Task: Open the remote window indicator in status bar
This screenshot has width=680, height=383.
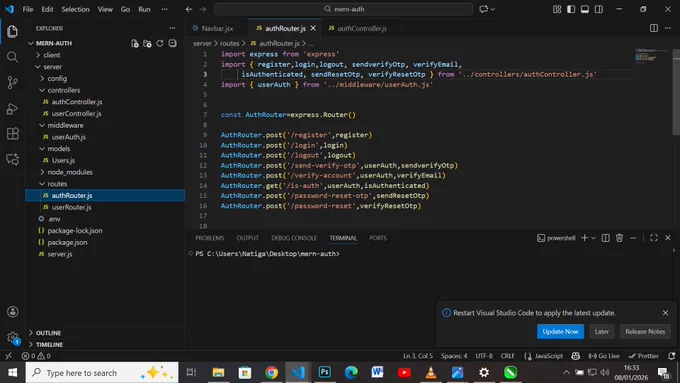Action: (x=8, y=356)
